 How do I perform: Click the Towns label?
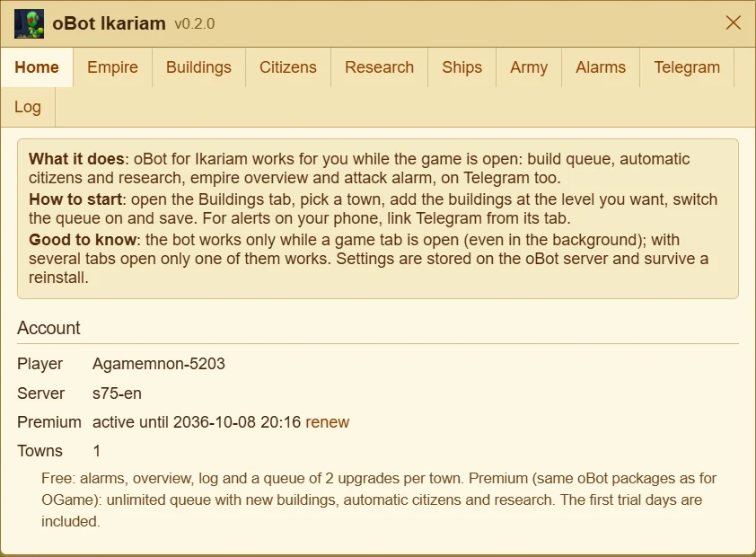click(40, 451)
